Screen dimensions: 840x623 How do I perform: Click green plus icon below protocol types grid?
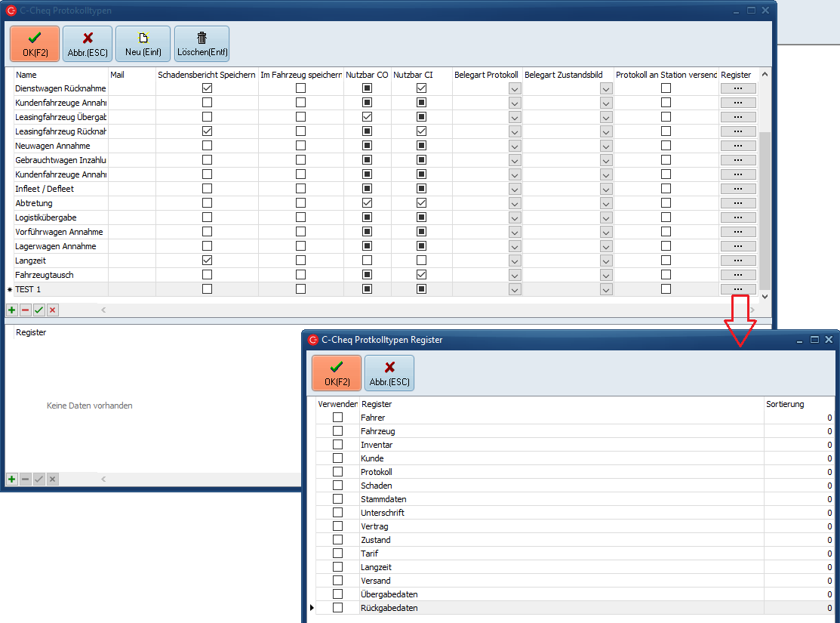coord(12,310)
